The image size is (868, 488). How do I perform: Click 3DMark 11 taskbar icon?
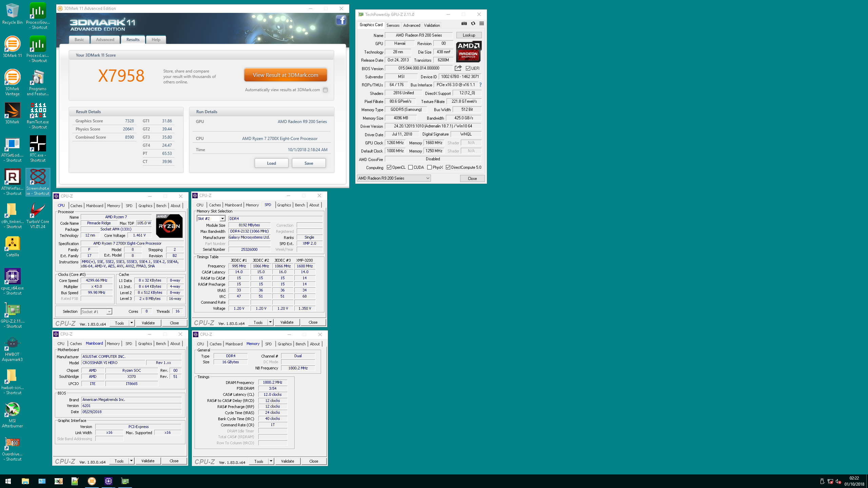pyautogui.click(x=92, y=481)
